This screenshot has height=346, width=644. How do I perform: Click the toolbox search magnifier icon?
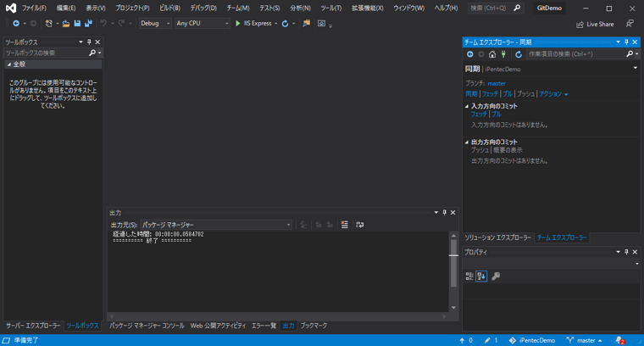pyautogui.click(x=92, y=53)
